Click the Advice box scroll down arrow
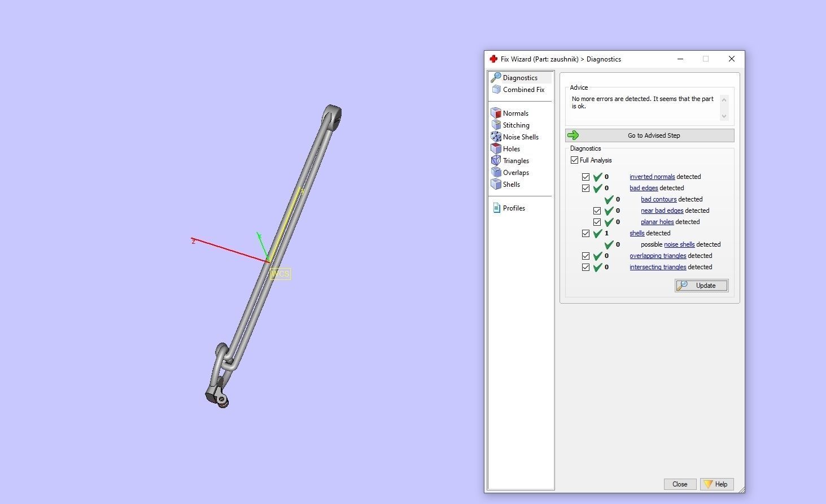 [x=724, y=116]
